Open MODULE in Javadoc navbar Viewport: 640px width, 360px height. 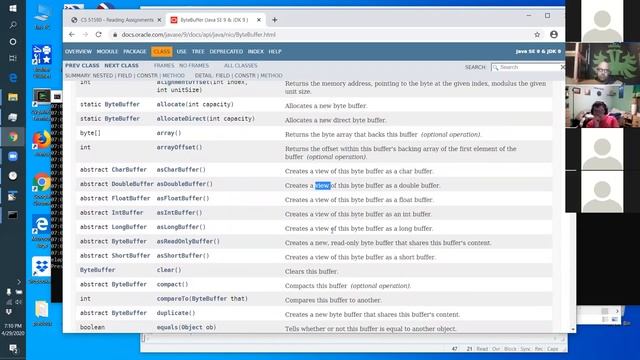[107, 51]
